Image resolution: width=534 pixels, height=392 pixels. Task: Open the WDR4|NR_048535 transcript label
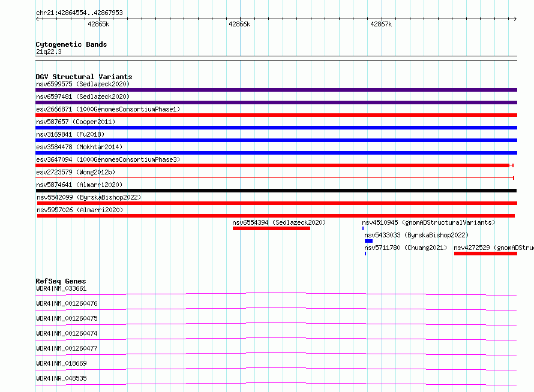click(x=61, y=378)
